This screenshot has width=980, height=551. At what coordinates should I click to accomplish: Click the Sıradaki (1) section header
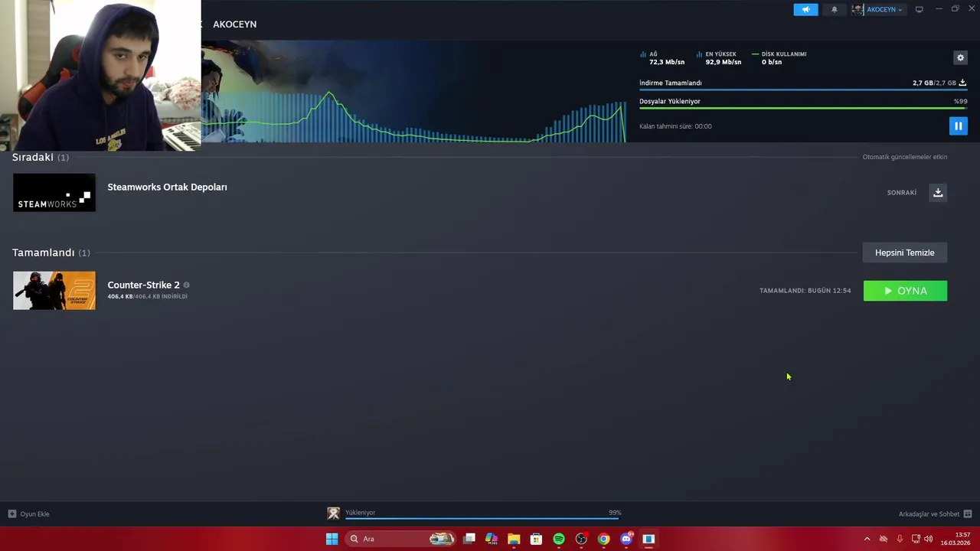(x=41, y=157)
